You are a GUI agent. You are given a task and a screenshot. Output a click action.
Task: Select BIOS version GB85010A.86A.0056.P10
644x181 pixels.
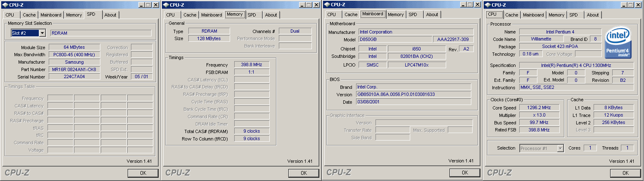click(x=413, y=94)
